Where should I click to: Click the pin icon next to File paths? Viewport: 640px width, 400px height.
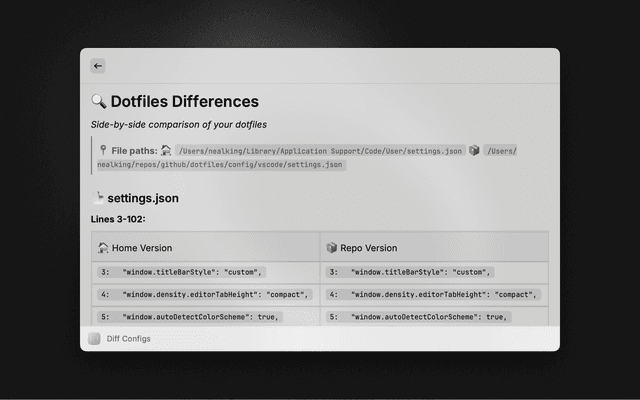point(103,150)
